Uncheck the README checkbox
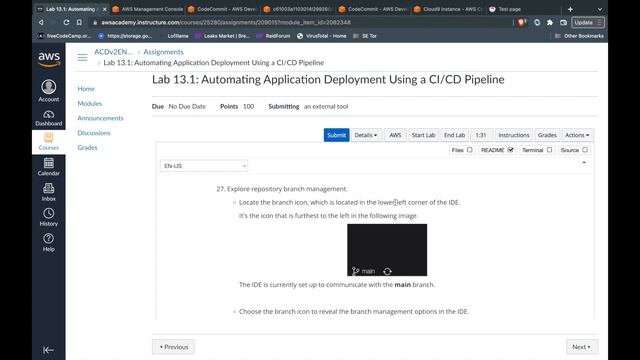 (510, 150)
